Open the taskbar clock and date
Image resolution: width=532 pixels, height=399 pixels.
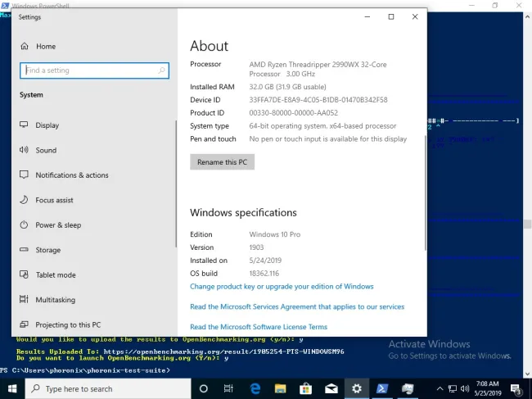(488, 388)
